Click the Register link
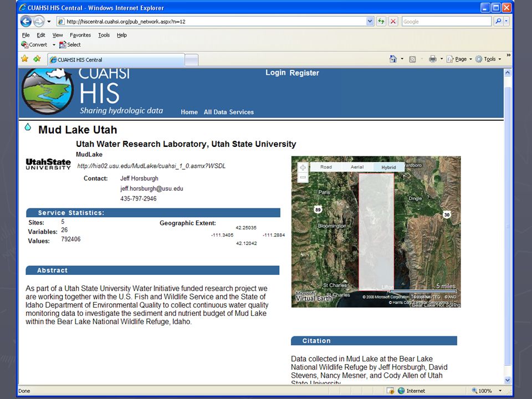 pyautogui.click(x=304, y=73)
